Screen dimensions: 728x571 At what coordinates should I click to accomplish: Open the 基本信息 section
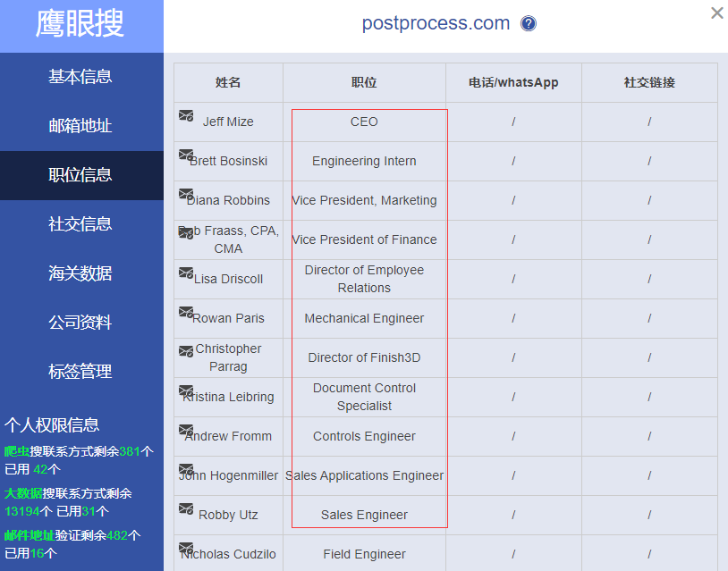point(81,77)
